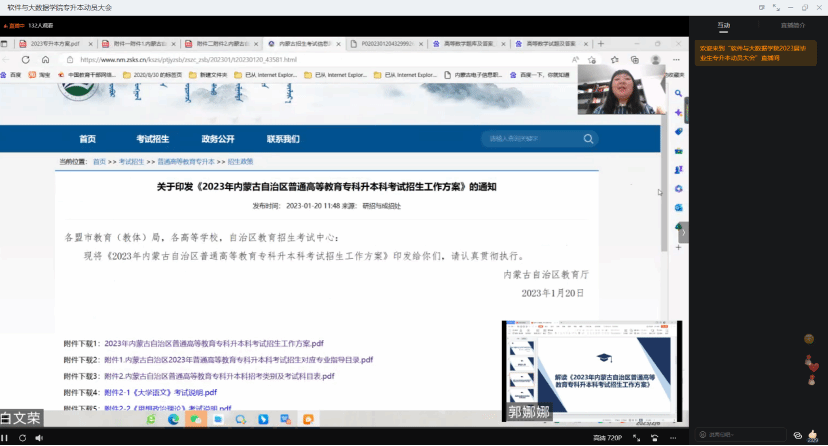
Task: Click browser back arrow button
Action: point(9,59)
